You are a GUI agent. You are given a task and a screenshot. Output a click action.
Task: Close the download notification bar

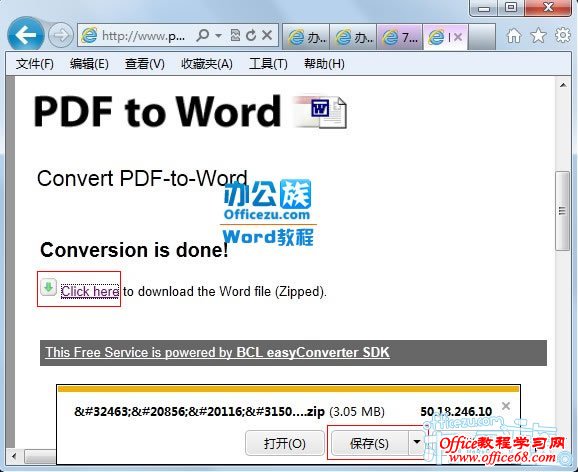pyautogui.click(x=506, y=406)
